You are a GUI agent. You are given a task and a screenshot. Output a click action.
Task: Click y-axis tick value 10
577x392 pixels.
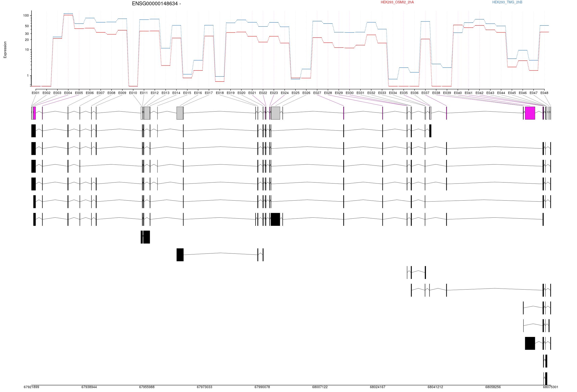tap(27, 50)
